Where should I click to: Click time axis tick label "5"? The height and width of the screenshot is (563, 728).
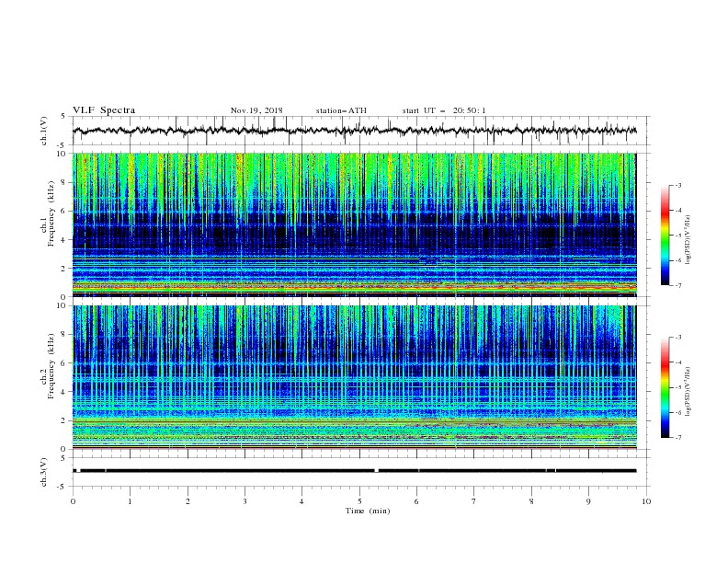tap(359, 501)
